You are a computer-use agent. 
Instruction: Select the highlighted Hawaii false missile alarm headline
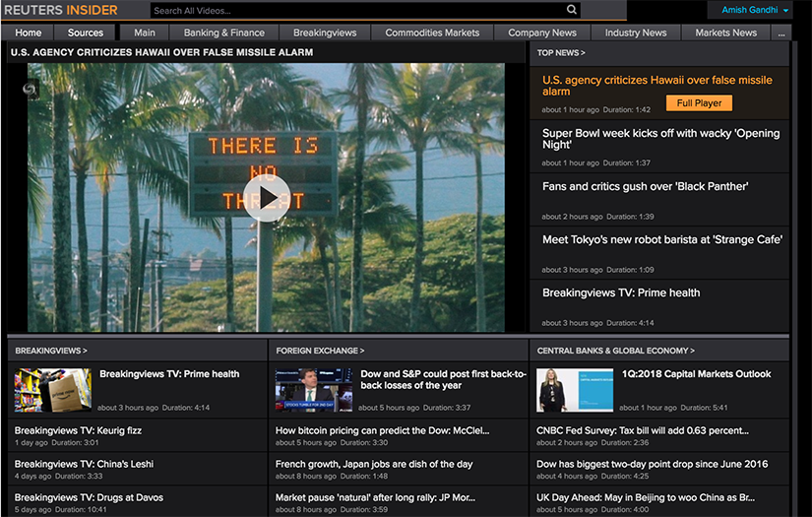(x=657, y=86)
